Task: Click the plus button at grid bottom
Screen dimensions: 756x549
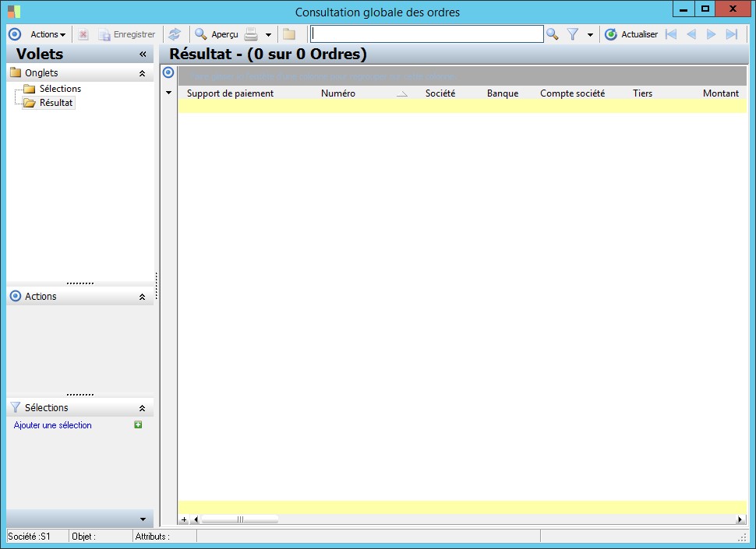Action: (184, 519)
